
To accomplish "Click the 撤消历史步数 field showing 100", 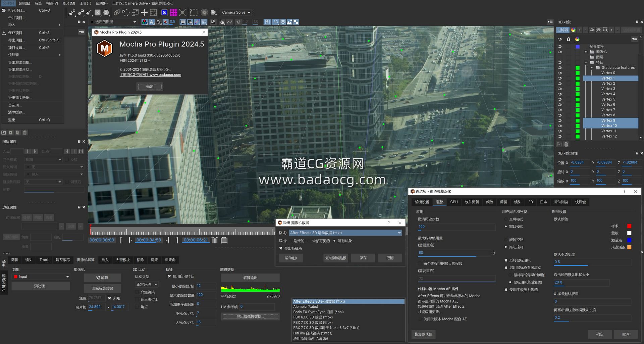I will pos(457,227).
